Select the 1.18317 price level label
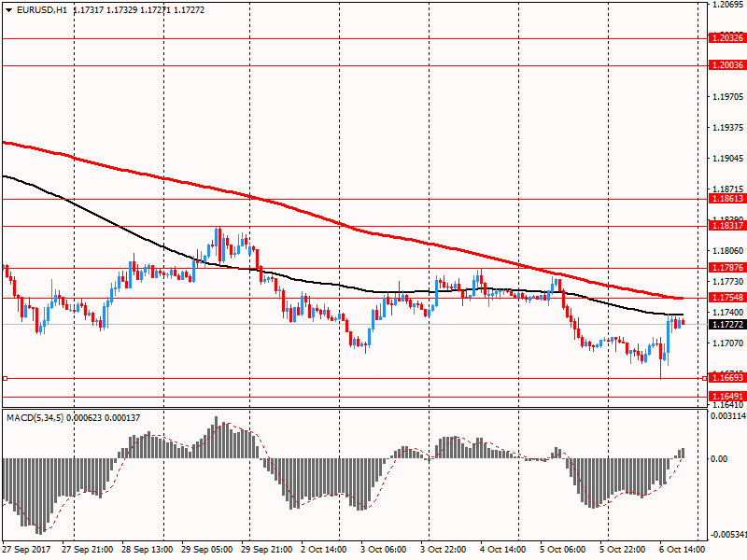 pyautogui.click(x=727, y=226)
